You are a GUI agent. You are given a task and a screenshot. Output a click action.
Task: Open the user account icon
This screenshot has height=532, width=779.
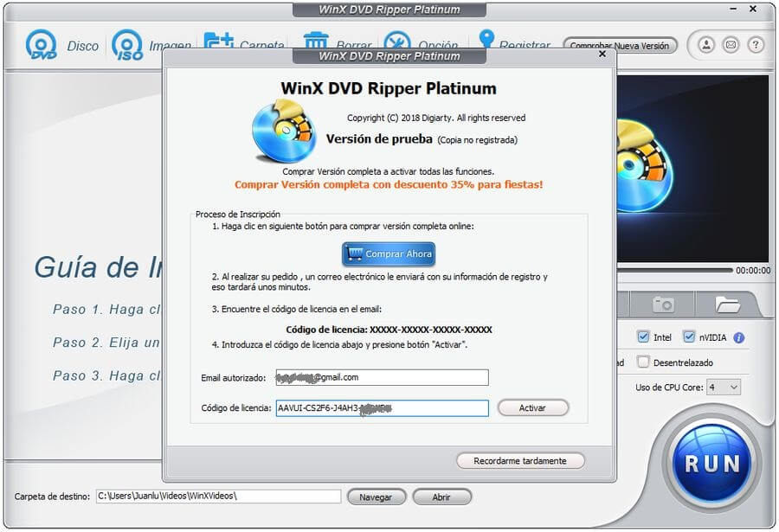(x=706, y=45)
